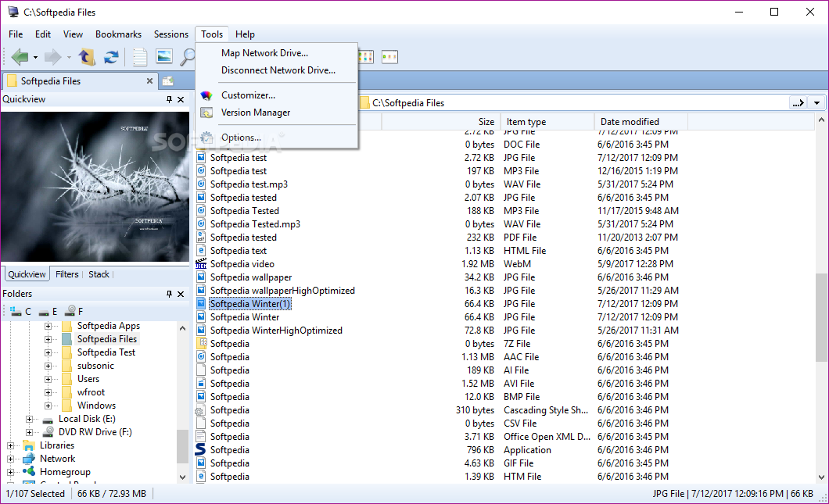Click the magnifier search icon

click(187, 56)
